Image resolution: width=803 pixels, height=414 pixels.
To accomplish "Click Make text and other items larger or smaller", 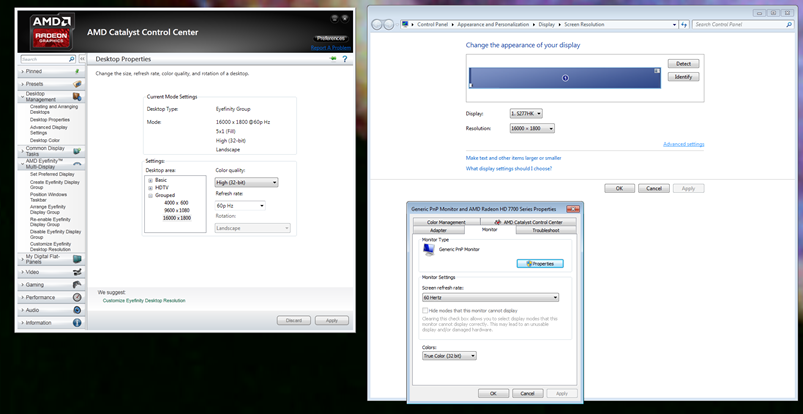I will pos(513,158).
